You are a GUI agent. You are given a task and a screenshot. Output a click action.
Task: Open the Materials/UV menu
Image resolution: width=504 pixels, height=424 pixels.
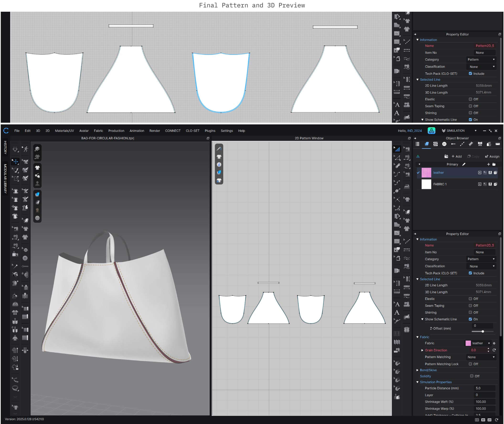click(64, 131)
